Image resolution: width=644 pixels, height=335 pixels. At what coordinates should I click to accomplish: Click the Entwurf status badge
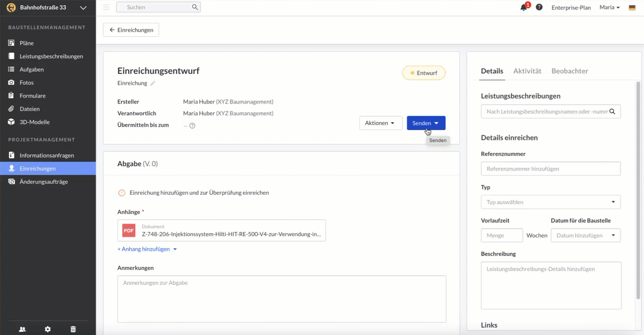[x=424, y=73]
